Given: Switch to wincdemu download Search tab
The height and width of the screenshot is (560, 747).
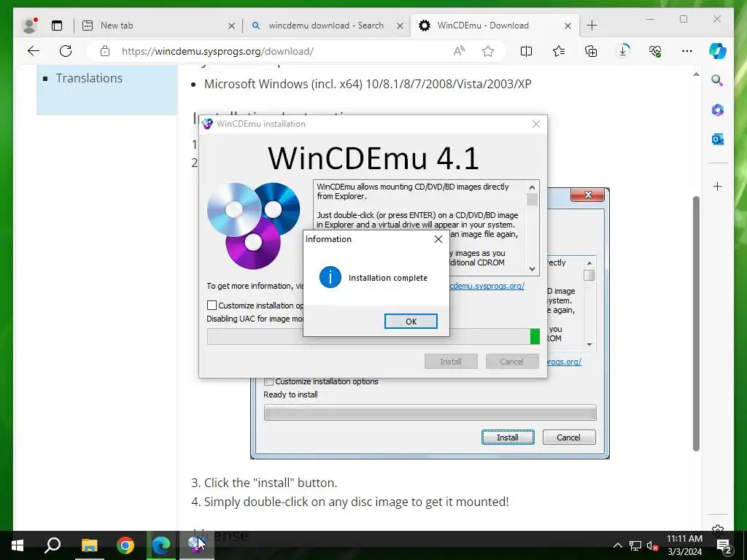Looking at the screenshot, I should tap(326, 26).
